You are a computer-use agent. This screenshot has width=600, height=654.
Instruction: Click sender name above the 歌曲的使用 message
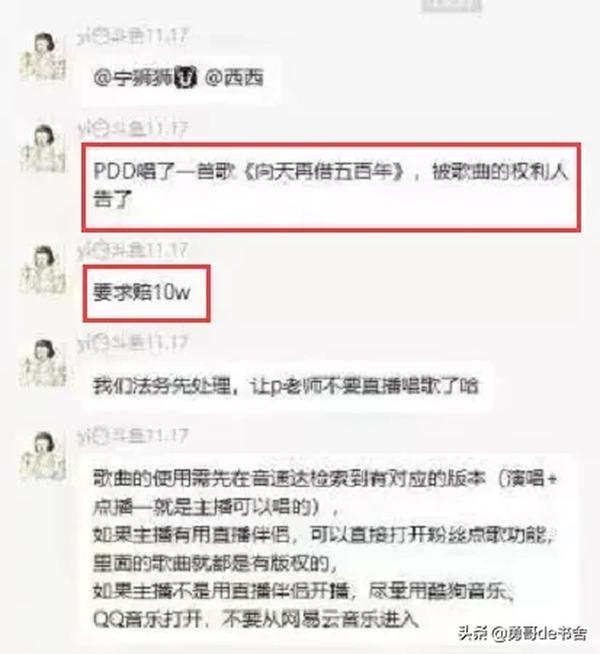(x=132, y=436)
